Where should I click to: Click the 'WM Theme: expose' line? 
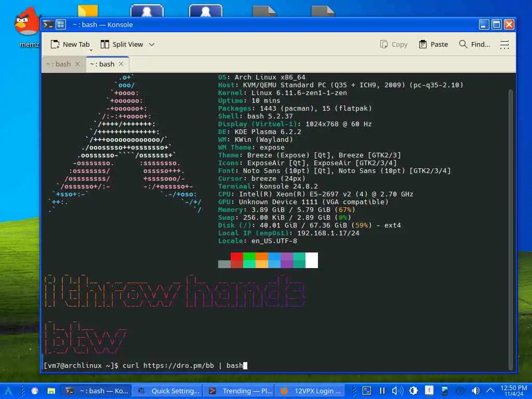tap(251, 147)
